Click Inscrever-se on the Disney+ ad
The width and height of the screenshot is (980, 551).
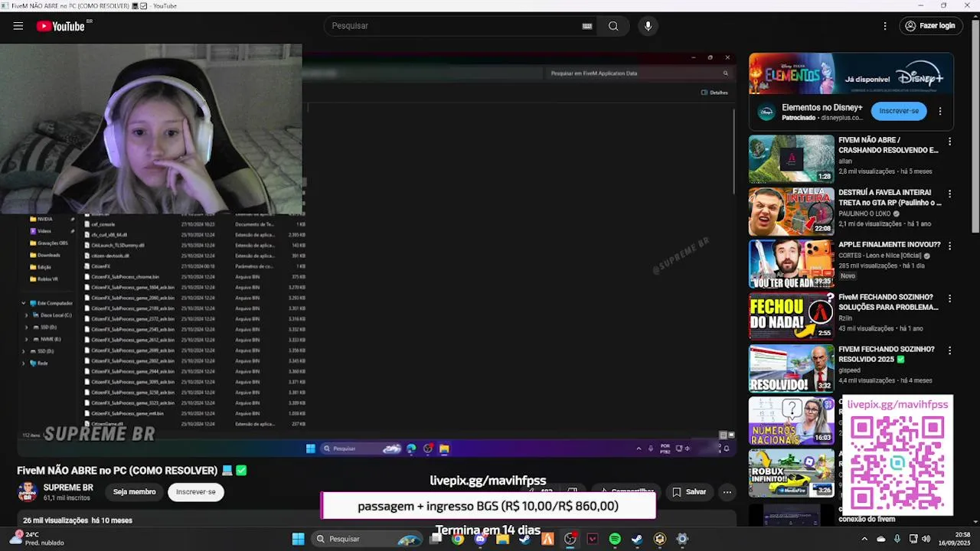899,111
